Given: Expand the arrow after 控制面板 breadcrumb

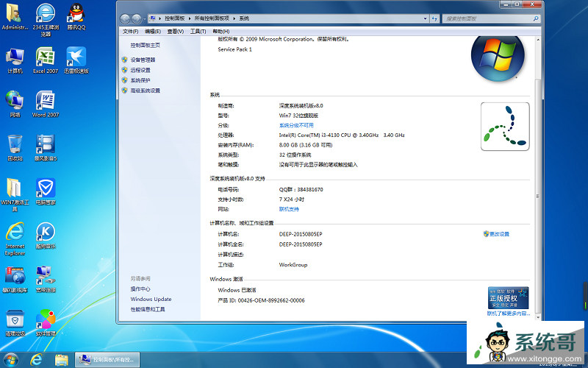Looking at the screenshot, I should 190,18.
